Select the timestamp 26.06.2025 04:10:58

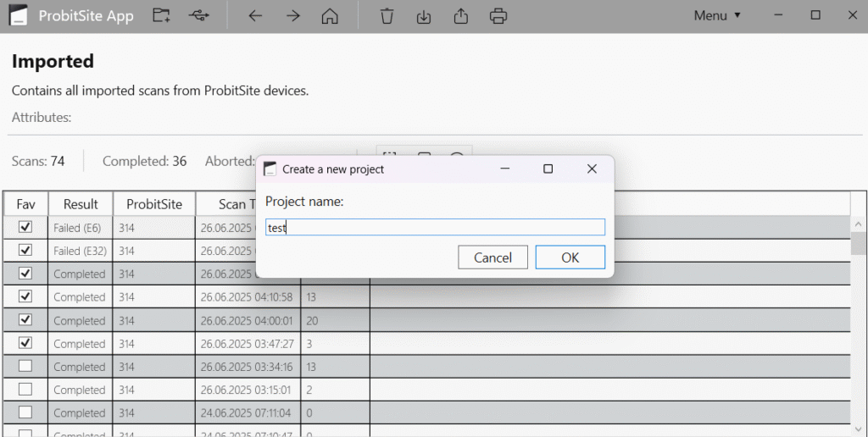(x=247, y=297)
